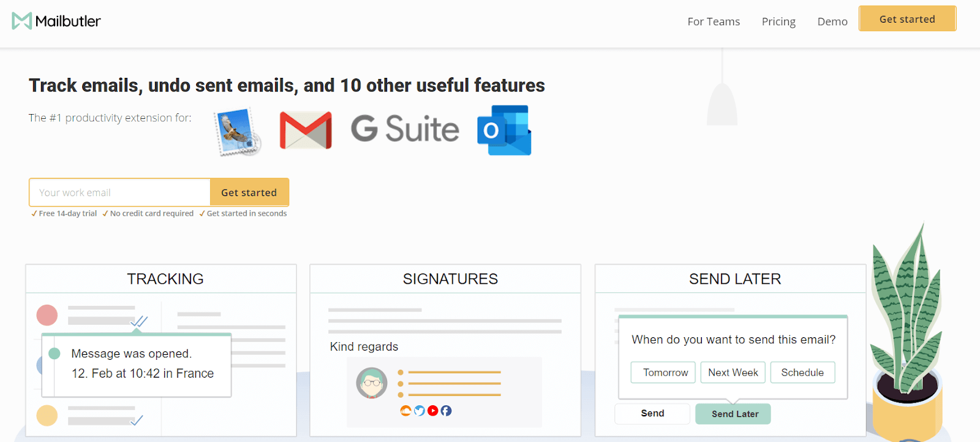Click the red avatar circle in Tracking

point(47,315)
